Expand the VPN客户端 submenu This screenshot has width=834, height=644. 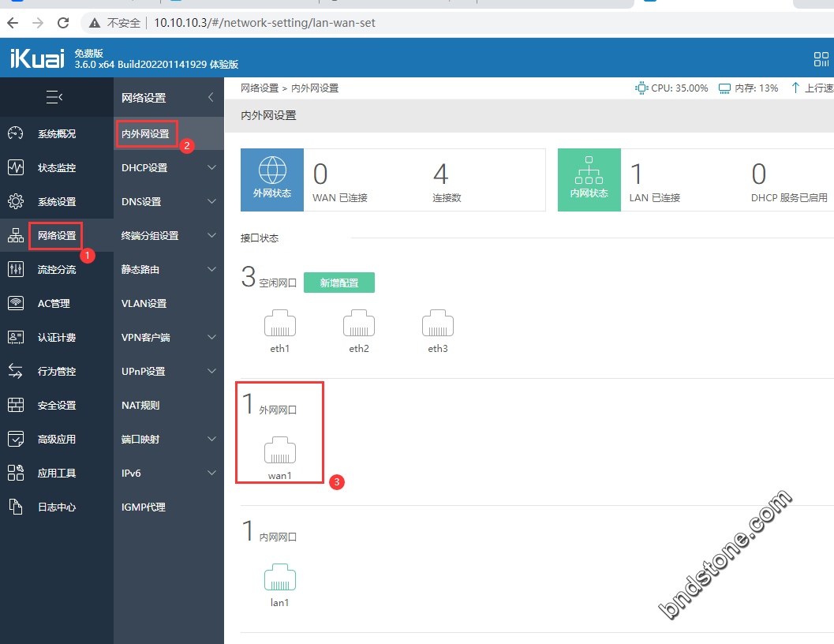tap(211, 337)
